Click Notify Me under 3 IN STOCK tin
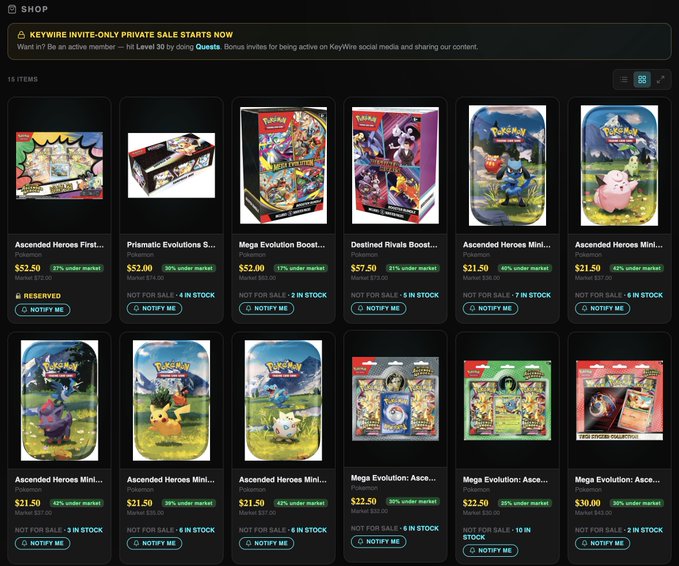679x566 pixels. (42, 543)
